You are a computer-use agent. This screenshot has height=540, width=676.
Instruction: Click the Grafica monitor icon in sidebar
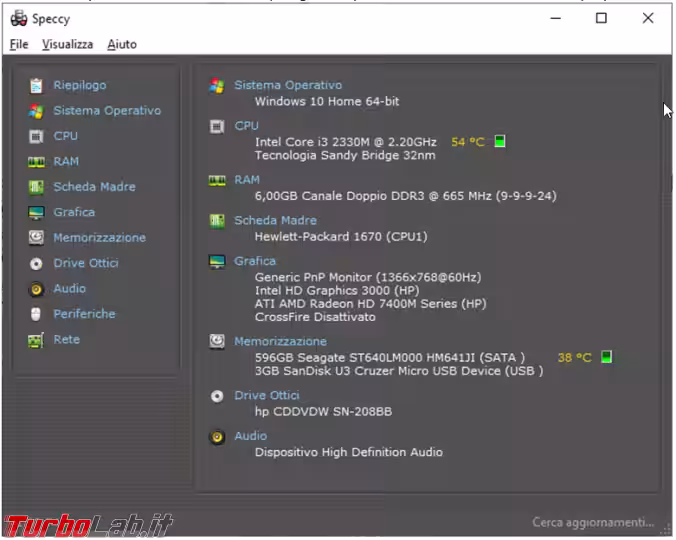[x=36, y=212]
